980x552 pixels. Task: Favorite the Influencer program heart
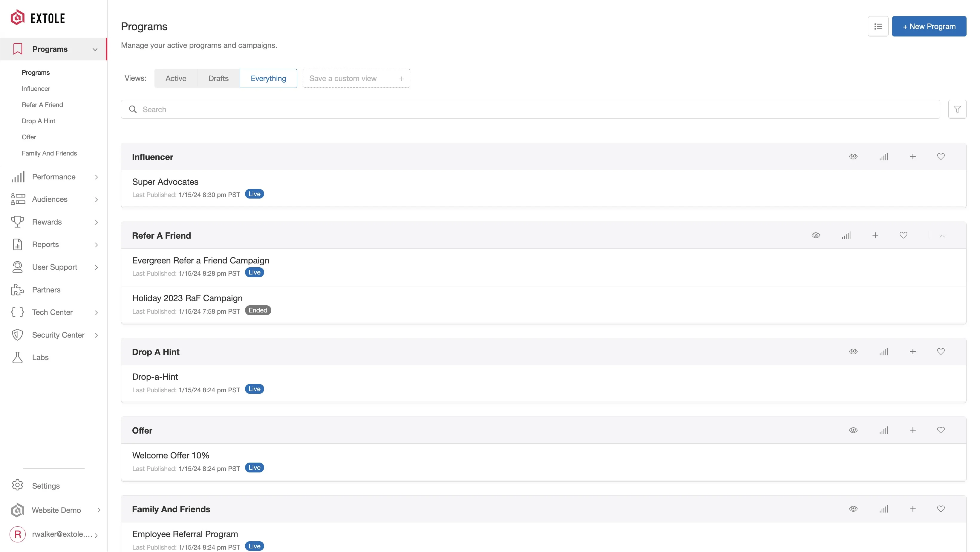click(x=941, y=157)
